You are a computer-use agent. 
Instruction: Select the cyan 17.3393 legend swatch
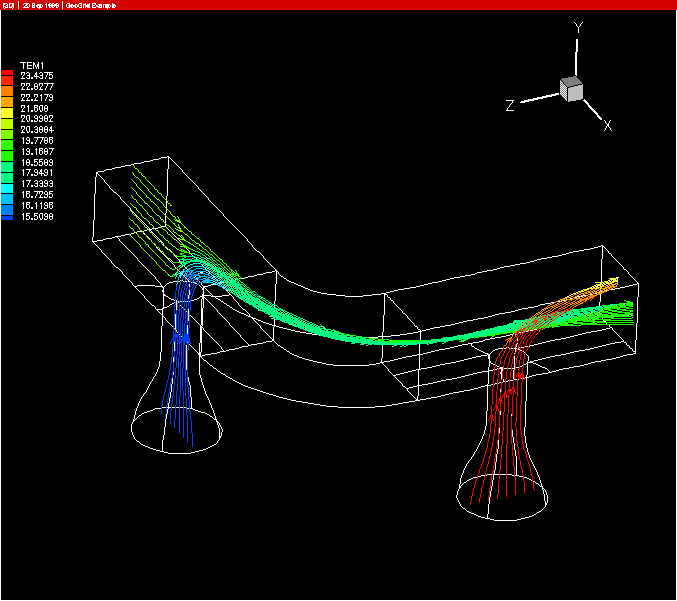(7, 184)
